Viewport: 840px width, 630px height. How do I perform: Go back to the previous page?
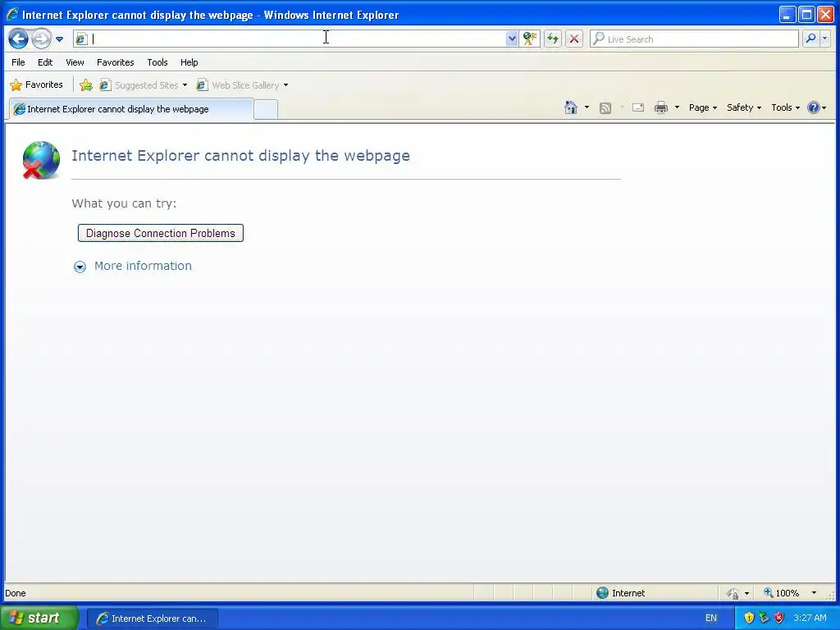(x=18, y=39)
